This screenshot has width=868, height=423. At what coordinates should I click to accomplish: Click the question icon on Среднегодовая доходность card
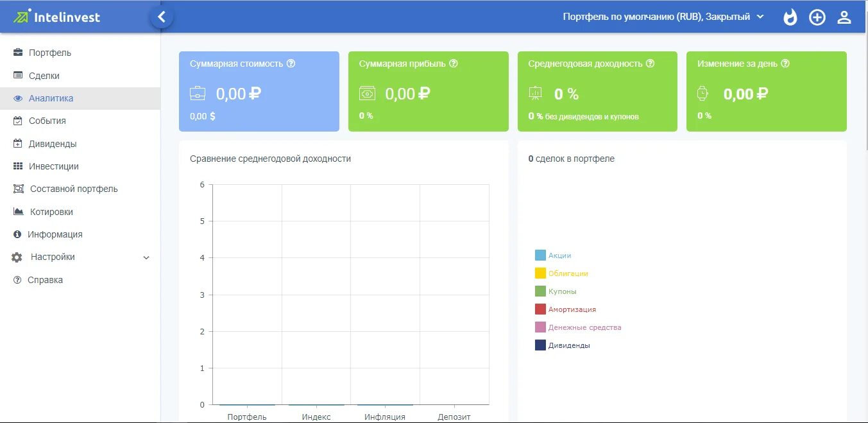pos(651,63)
